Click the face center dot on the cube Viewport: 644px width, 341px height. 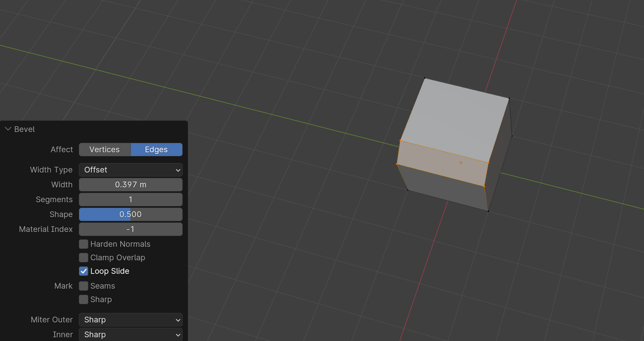click(460, 162)
